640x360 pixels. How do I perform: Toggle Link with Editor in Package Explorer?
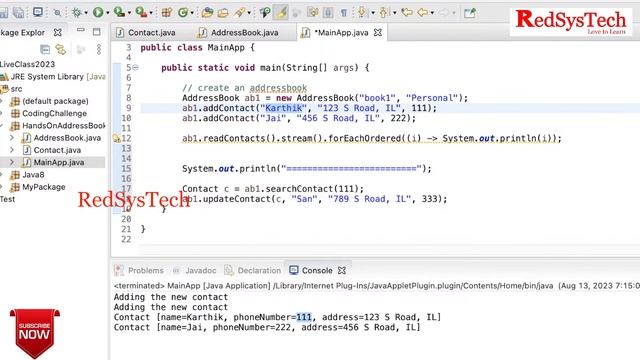(x=61, y=49)
